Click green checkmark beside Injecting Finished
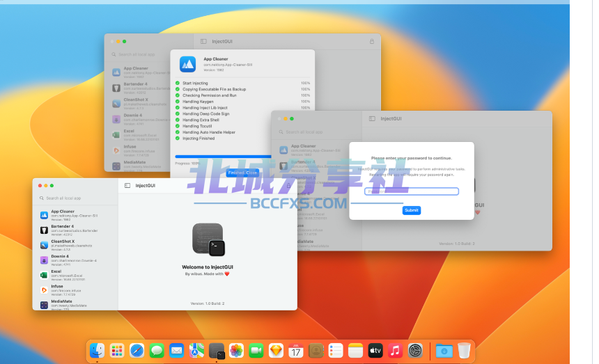 point(177,138)
